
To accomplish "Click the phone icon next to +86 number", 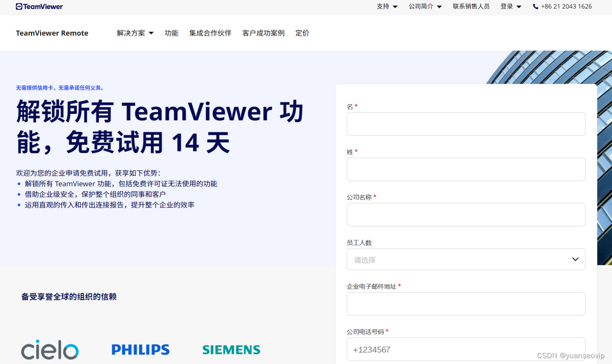I will coord(535,6).
